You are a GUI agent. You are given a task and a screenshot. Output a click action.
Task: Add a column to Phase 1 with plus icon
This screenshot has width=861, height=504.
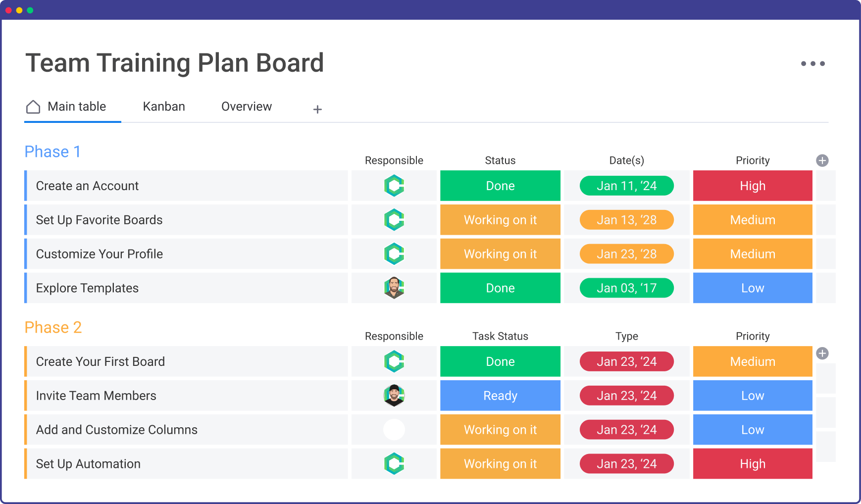tap(822, 160)
